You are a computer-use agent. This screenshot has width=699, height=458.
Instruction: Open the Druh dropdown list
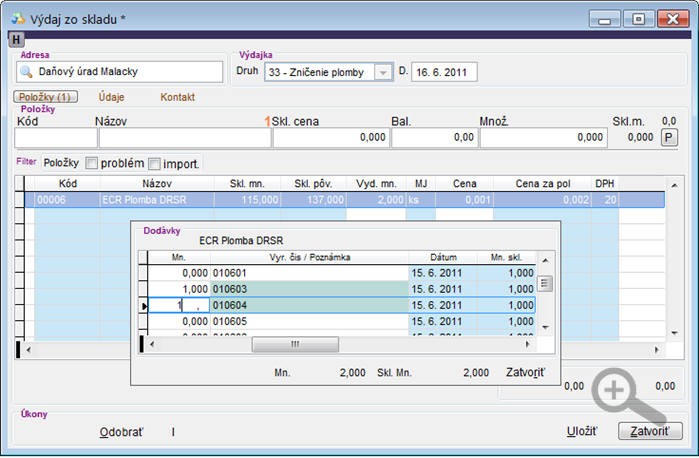[382, 72]
